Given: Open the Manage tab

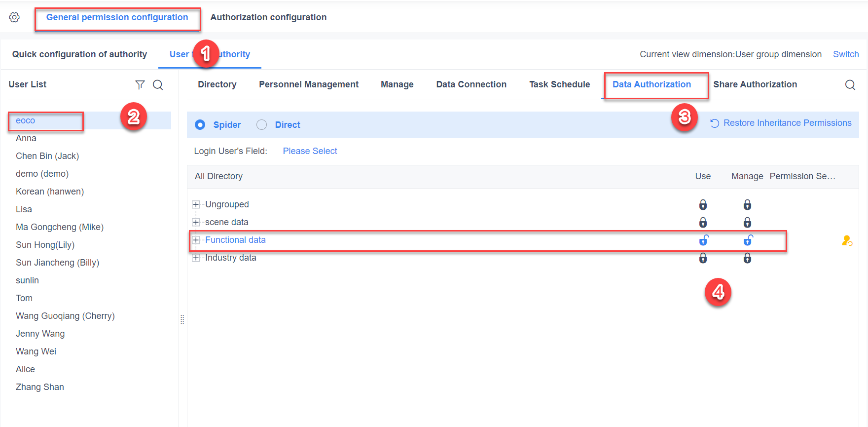Looking at the screenshot, I should [397, 84].
